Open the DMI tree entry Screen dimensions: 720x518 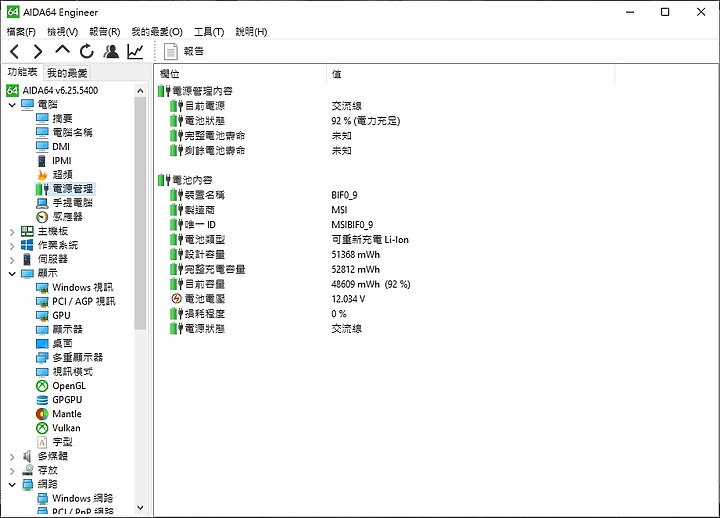61,146
